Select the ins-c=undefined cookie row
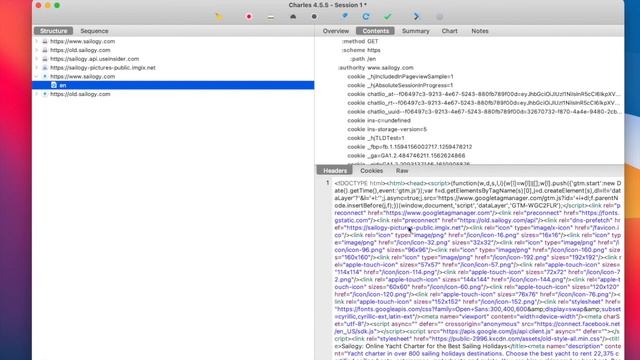 pos(469,120)
